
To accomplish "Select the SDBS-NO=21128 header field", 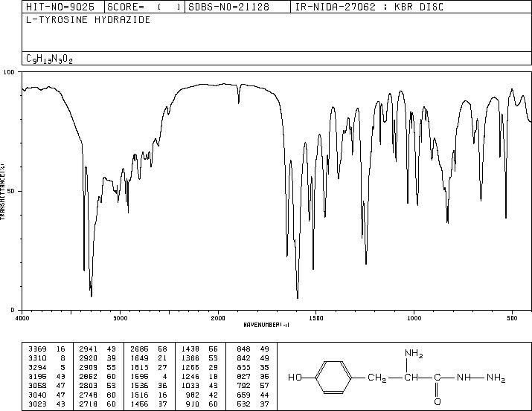I will pos(237,7).
